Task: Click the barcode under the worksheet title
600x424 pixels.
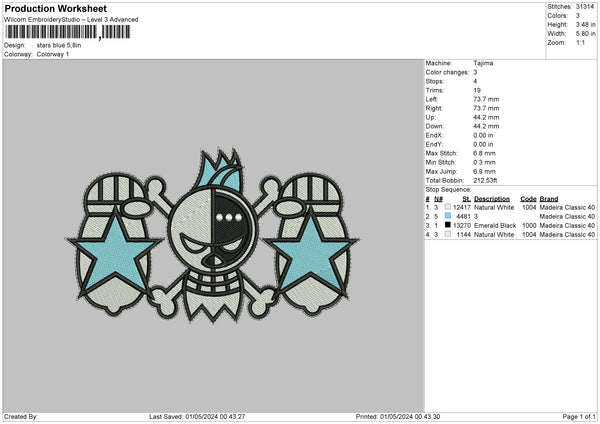Action: [x=68, y=32]
